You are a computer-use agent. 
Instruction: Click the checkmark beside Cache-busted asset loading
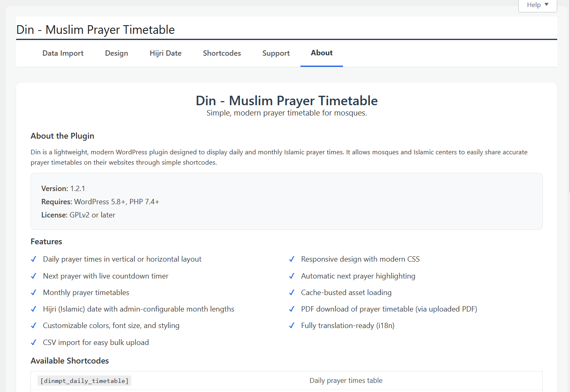[292, 293]
